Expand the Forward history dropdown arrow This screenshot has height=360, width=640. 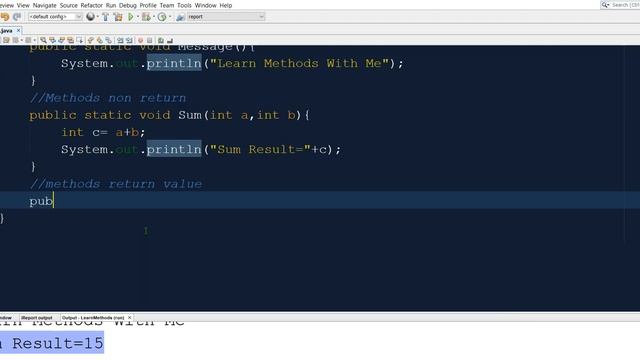click(34, 40)
